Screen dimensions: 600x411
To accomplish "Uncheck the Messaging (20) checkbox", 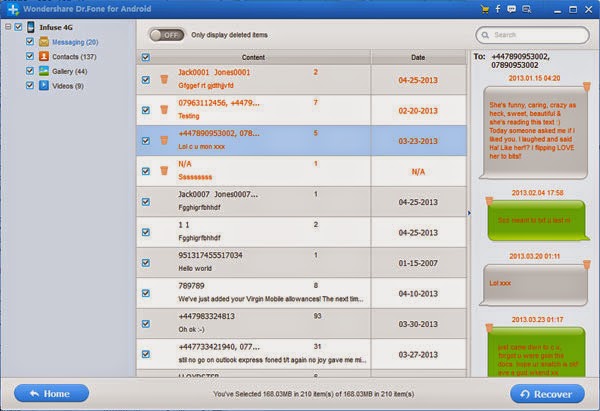I will (x=30, y=41).
